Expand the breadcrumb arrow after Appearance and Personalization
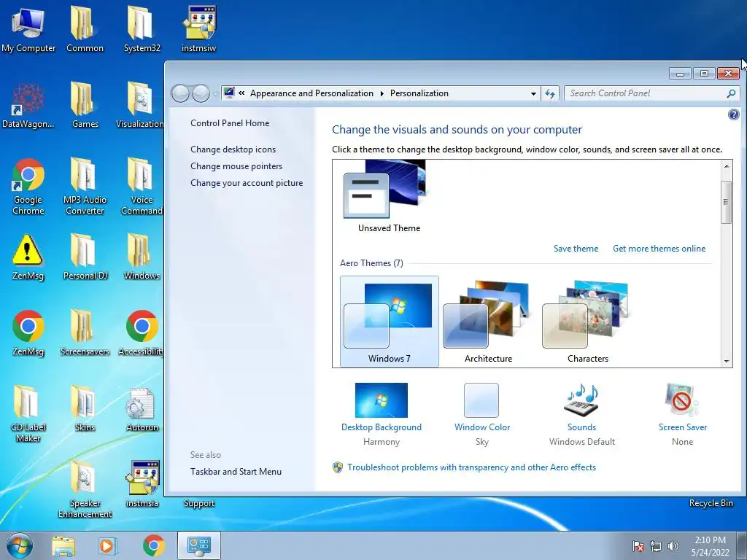Screen dimensions: 747x560 (382, 93)
